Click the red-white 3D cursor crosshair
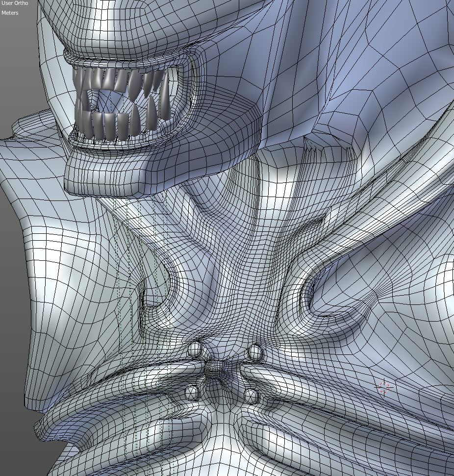 pos(384,387)
